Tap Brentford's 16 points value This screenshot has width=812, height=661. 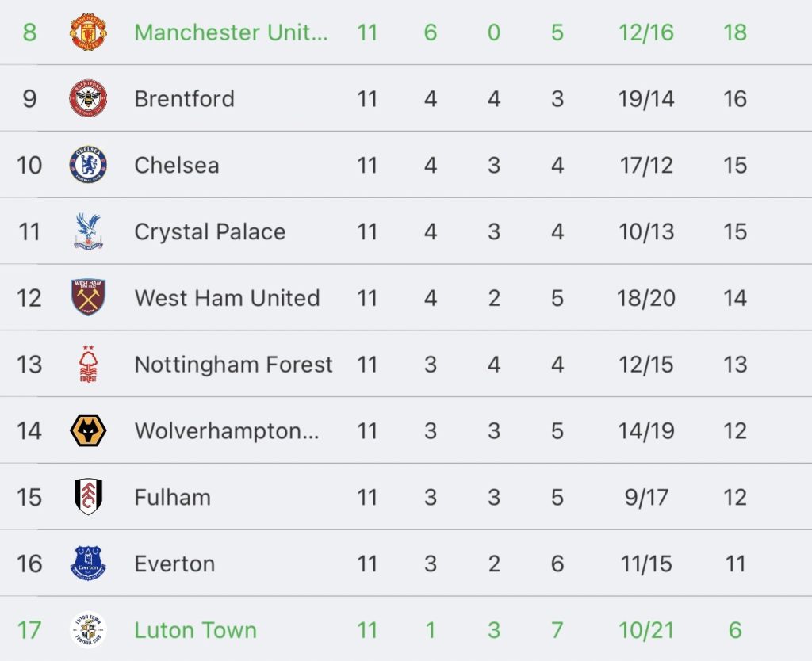(x=735, y=99)
